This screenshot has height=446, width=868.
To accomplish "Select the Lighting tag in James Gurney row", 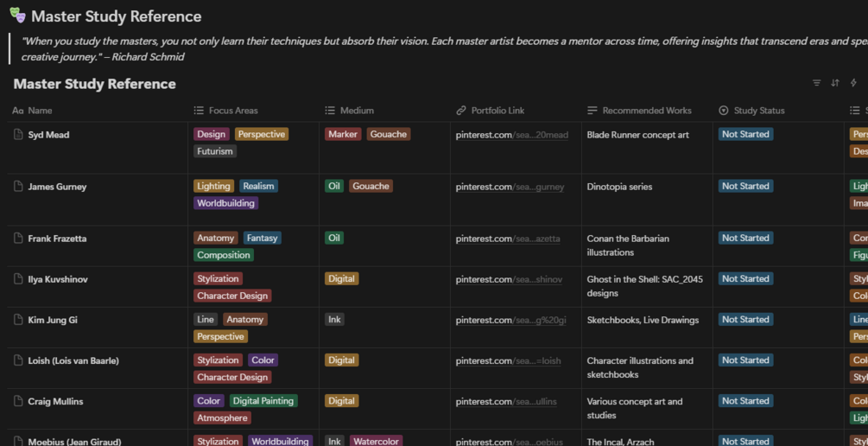I will 213,186.
